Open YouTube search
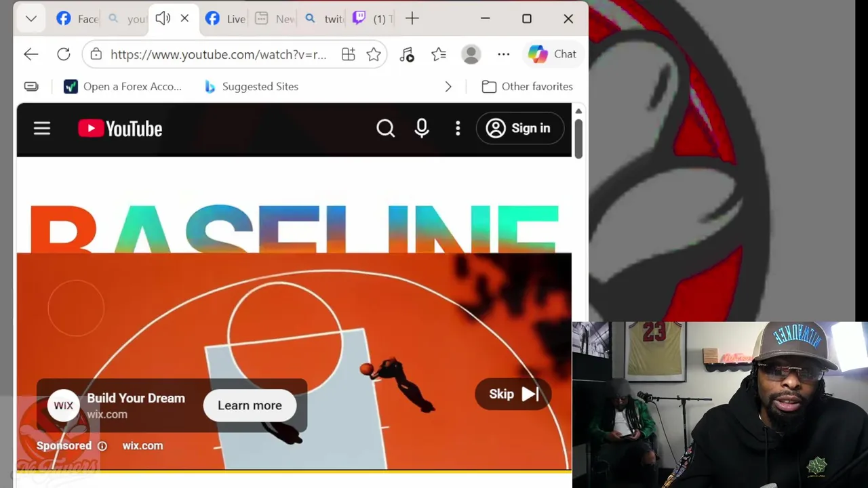Viewport: 868px width, 488px height. point(386,129)
